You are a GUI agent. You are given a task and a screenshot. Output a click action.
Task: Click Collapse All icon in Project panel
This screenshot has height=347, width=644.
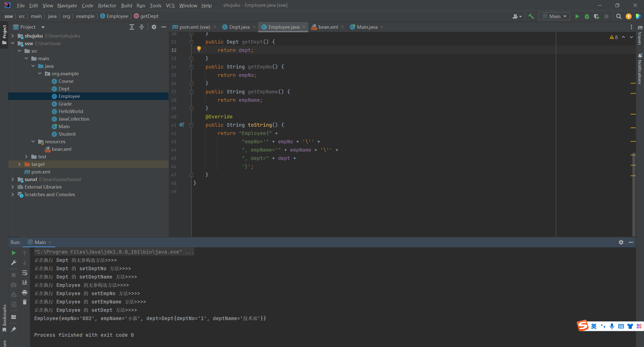pos(142,27)
